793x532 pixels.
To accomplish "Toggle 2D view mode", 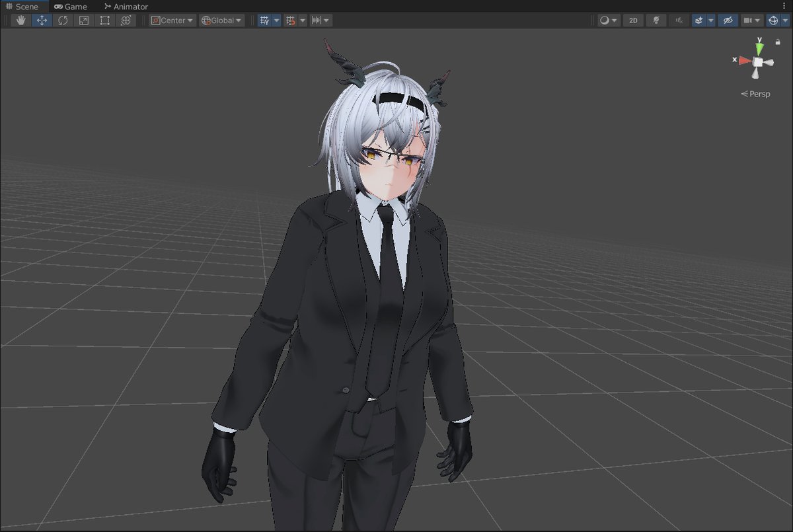I will tap(633, 20).
